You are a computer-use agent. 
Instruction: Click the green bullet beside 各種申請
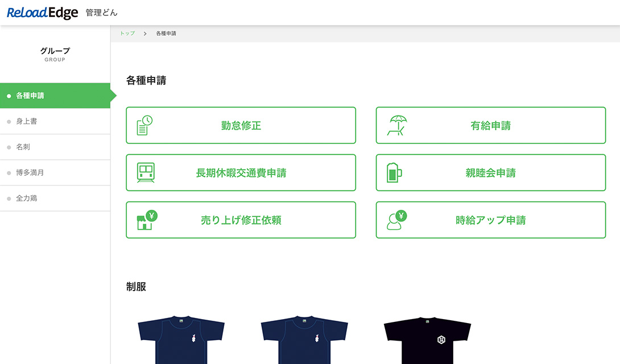tap(8, 96)
